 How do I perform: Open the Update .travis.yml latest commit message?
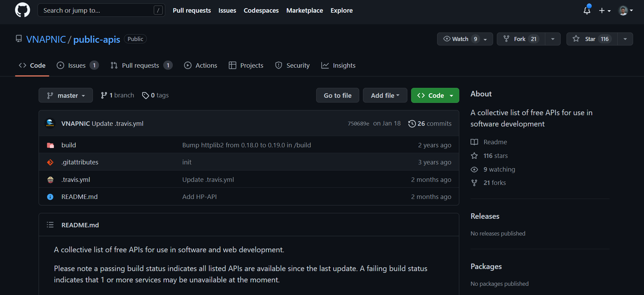point(117,123)
